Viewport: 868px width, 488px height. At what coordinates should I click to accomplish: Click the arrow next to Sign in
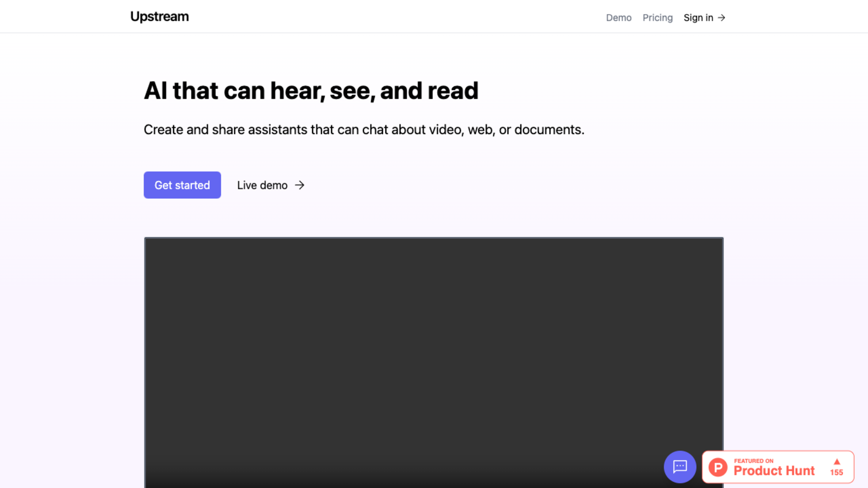click(722, 18)
